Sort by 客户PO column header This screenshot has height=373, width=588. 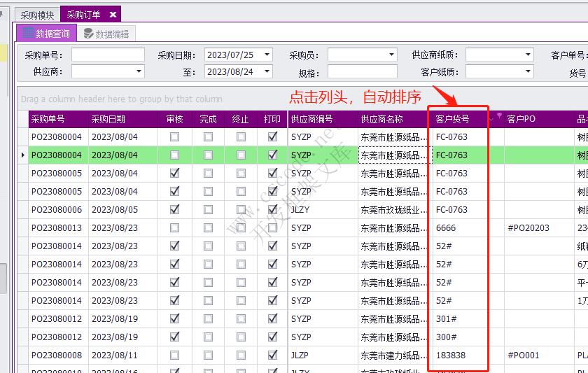(539, 119)
